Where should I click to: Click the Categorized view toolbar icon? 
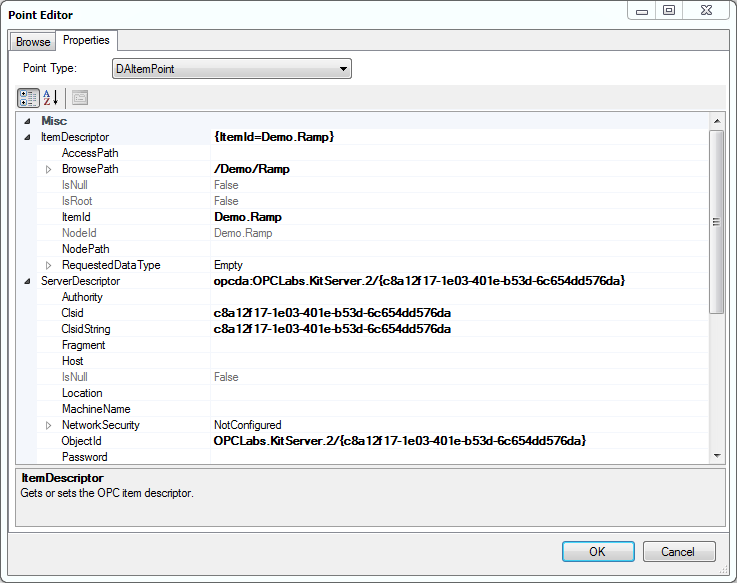(29, 98)
